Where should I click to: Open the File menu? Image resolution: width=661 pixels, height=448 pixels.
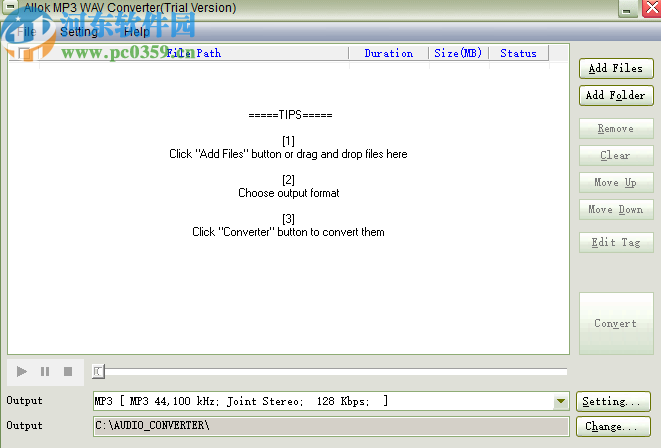pyautogui.click(x=27, y=32)
